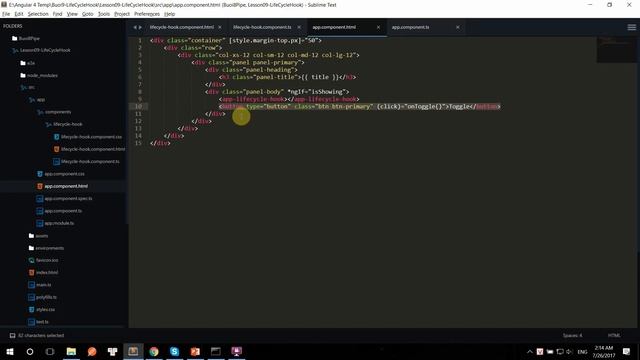Open index.html in sidebar
The image size is (640, 360).
click(x=47, y=273)
